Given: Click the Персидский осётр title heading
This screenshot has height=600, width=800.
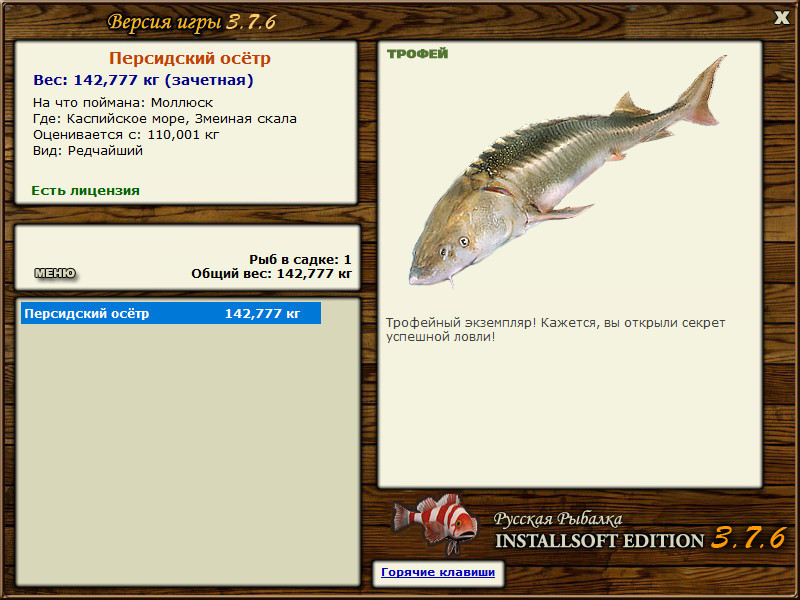Looking at the screenshot, I should click(190, 58).
